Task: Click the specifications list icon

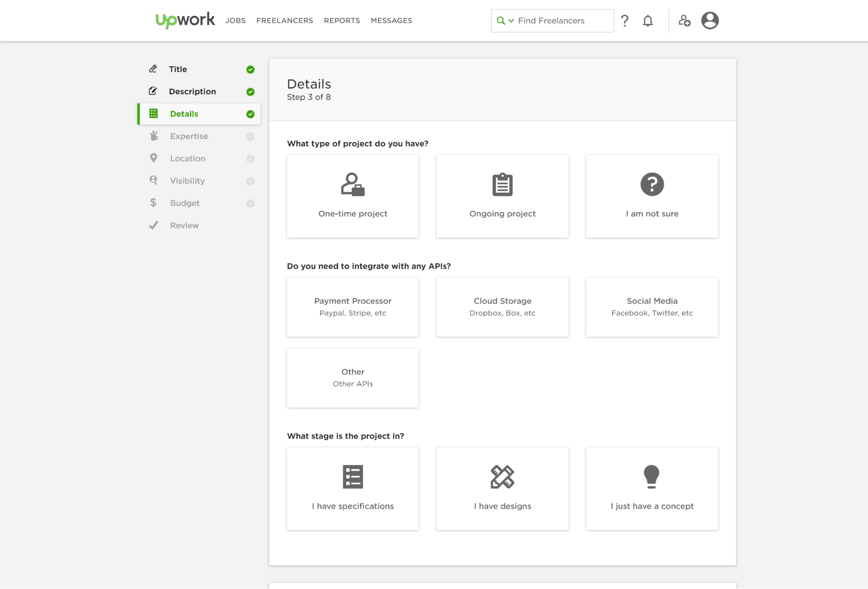Action: pos(353,477)
